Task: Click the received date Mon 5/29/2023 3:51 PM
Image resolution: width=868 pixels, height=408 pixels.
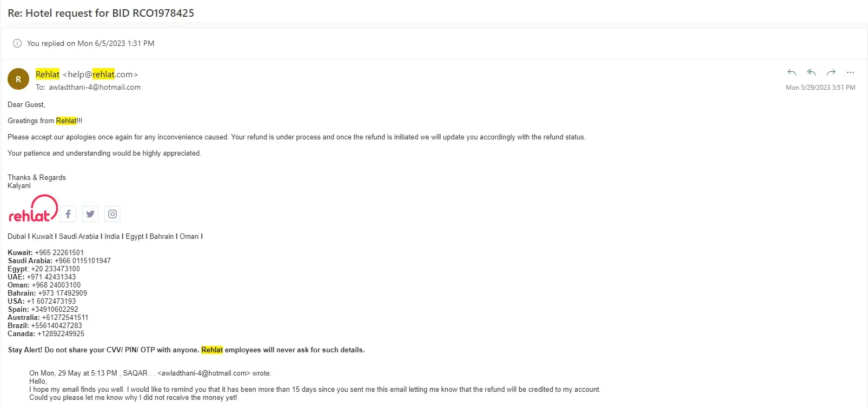Action: pyautogui.click(x=820, y=87)
